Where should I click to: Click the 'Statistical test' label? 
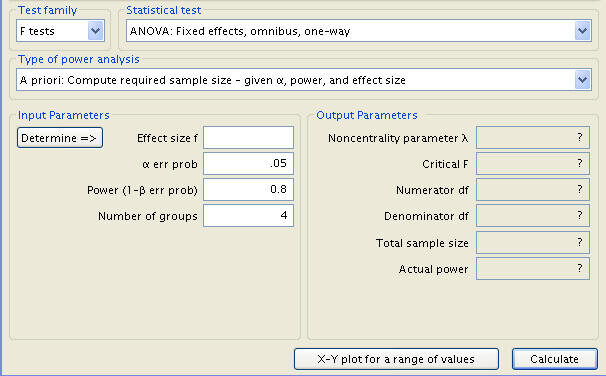pyautogui.click(x=163, y=10)
